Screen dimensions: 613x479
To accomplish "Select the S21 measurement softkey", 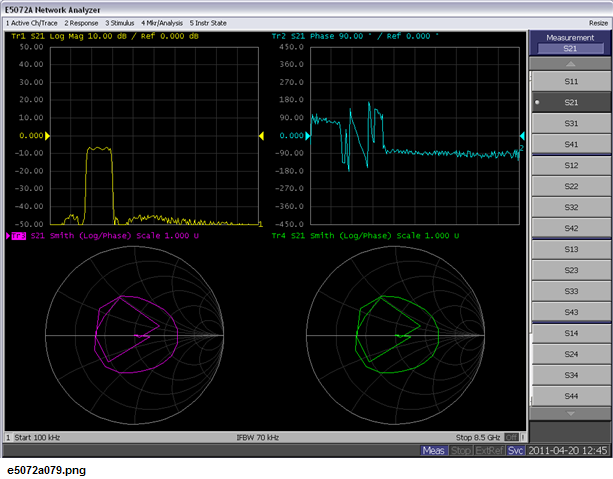I will coord(571,102).
